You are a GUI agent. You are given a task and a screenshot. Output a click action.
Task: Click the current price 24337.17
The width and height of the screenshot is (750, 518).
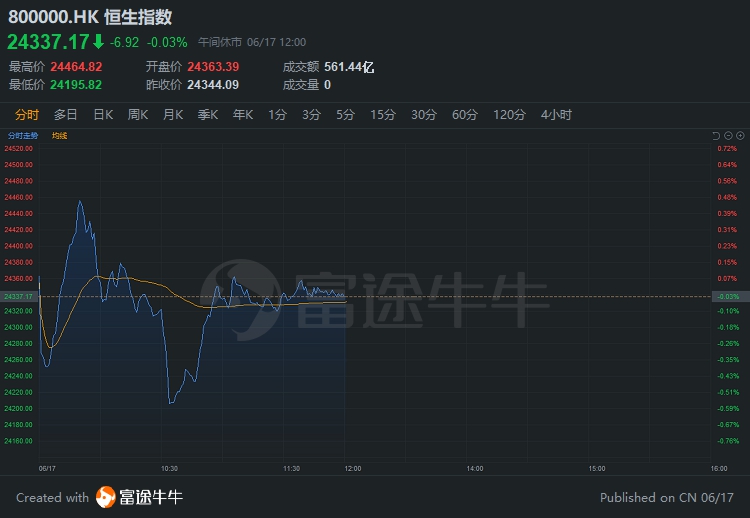coord(48,42)
